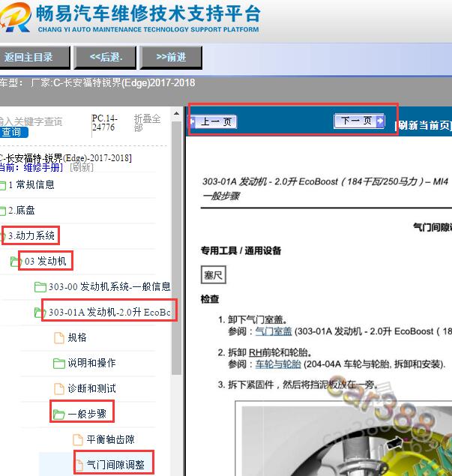Click the mudguard illustration image

(x=344, y=439)
